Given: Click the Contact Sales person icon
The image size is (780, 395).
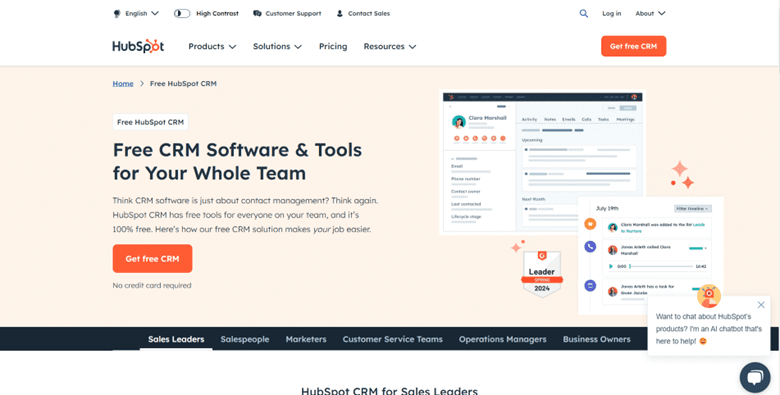Looking at the screenshot, I should click(340, 13).
